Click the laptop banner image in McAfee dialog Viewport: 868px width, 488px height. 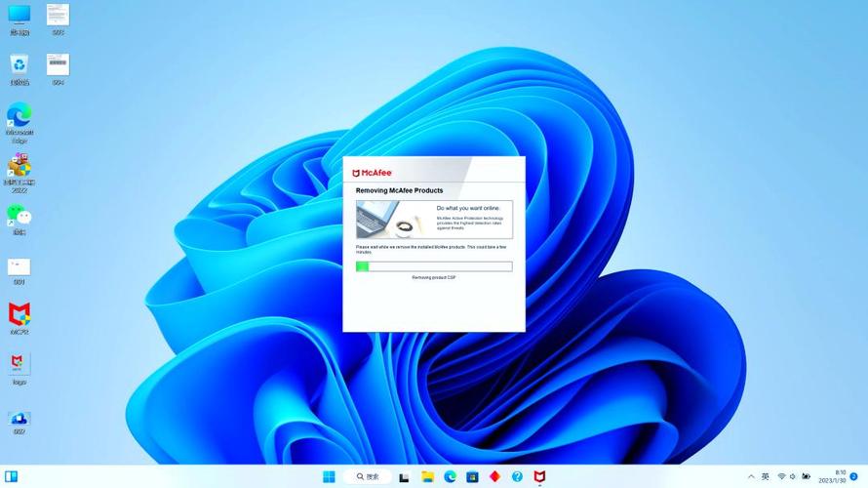(x=393, y=220)
